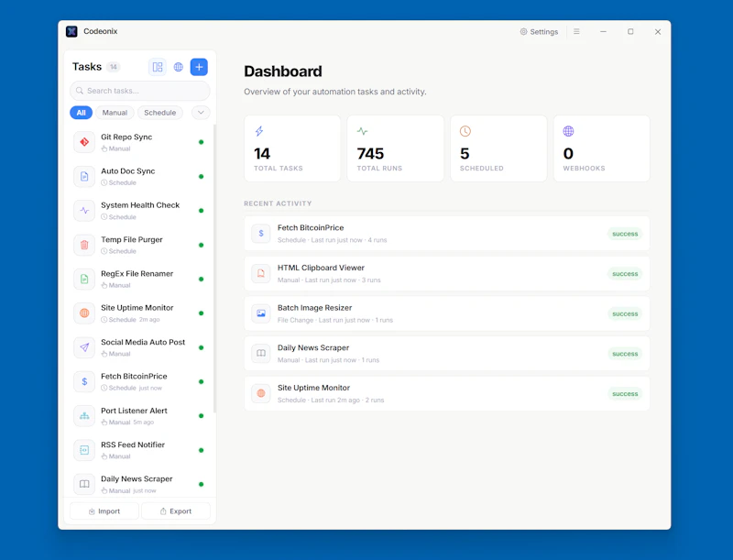The width and height of the screenshot is (733, 560).
Task: Toggle Daily News Scraper status dot in sidebar
Action: (201, 484)
